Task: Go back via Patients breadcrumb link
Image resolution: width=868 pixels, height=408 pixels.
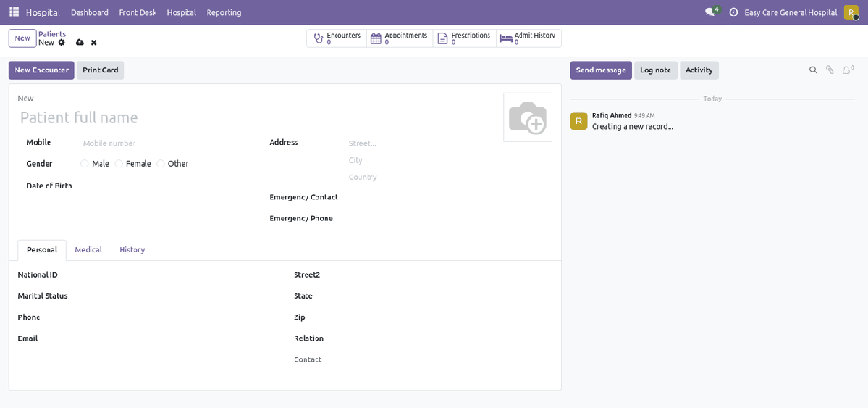Action: 52,34
